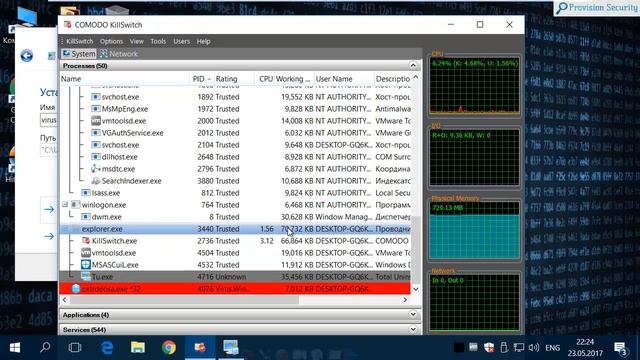Open the Tools menu

(x=158, y=41)
